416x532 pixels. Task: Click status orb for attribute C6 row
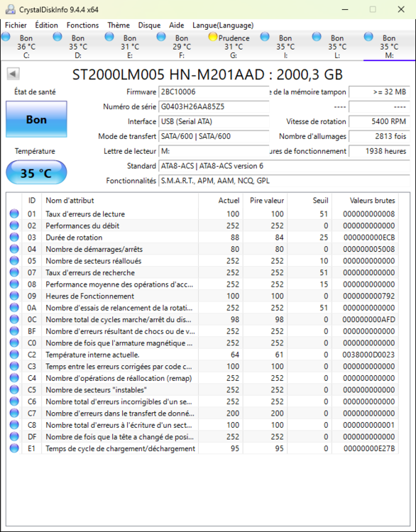pos(14,401)
